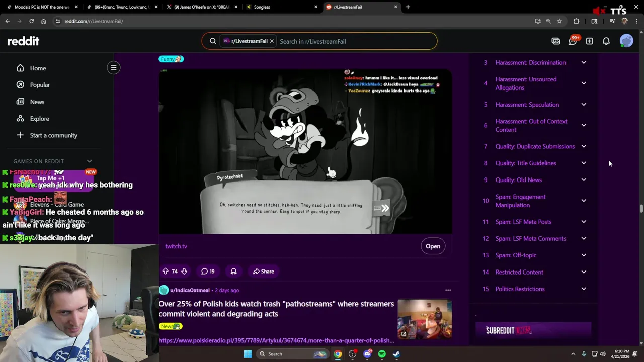Open browser zoom magnifier icon
Viewport: 644px width, 362px height.
(x=548, y=21)
